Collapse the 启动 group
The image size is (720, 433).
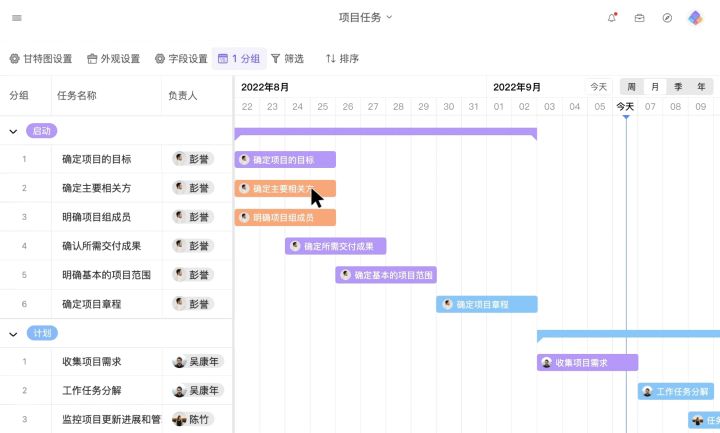[x=13, y=131]
